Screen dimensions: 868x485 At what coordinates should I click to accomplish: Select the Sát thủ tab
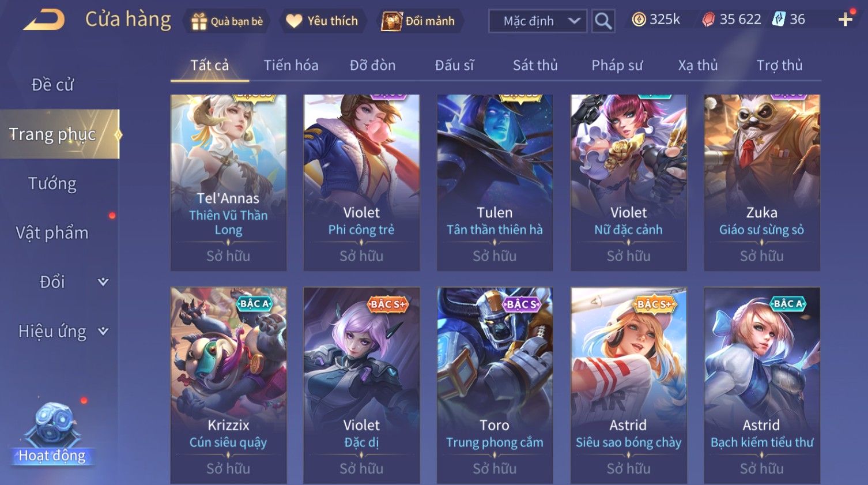point(535,65)
